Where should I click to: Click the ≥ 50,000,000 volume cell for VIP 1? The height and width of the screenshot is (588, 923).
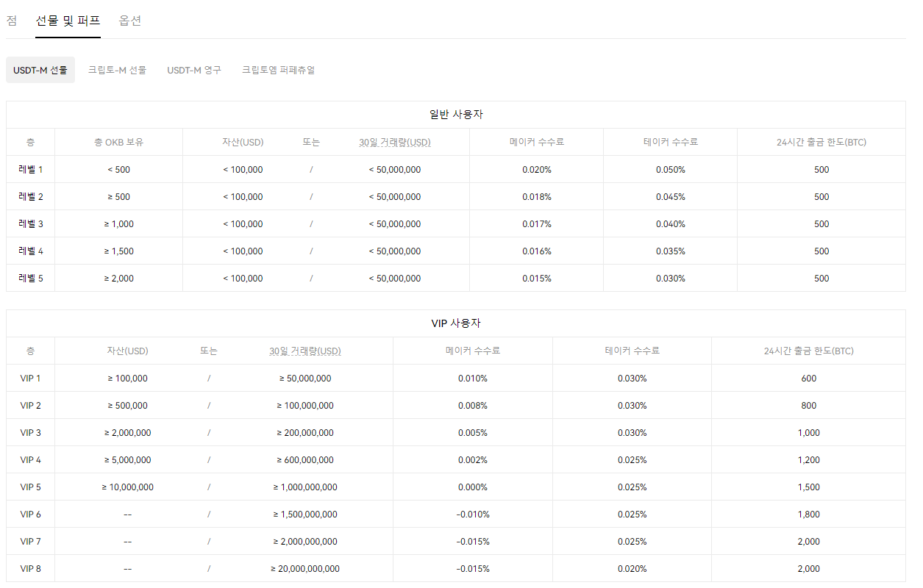(x=305, y=379)
